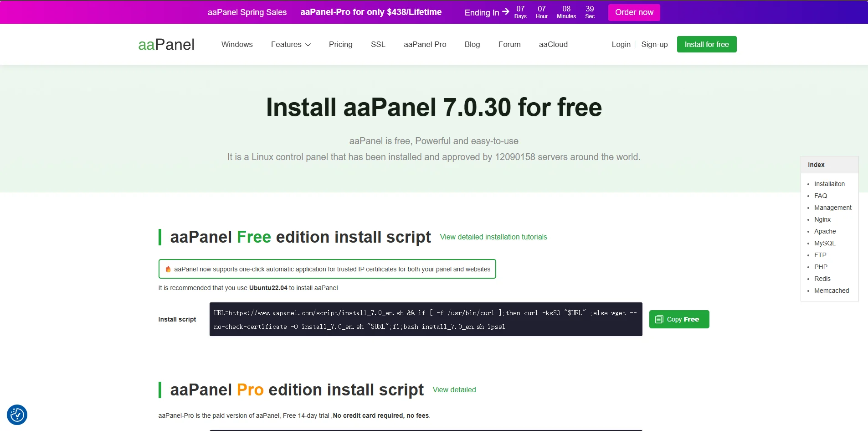
Task: Copy the Free edition install script
Action: 679,319
